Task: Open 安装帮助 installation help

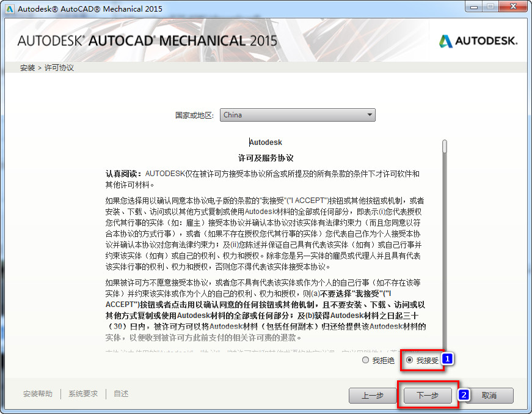Action: pos(38,393)
